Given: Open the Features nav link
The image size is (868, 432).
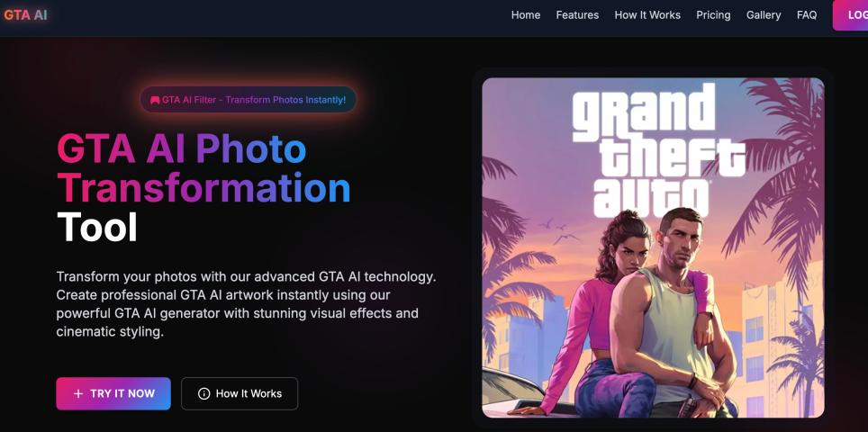Looking at the screenshot, I should coord(577,15).
